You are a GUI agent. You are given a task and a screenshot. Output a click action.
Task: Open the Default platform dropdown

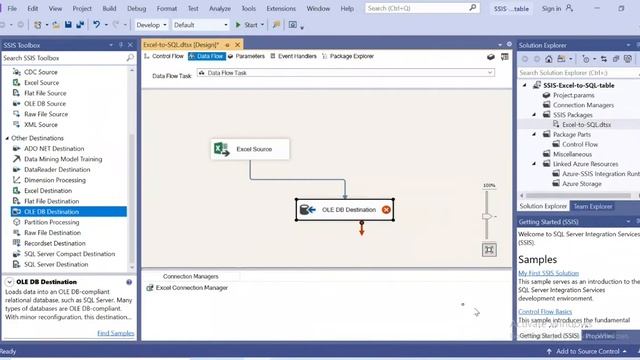pyautogui.click(x=200, y=25)
